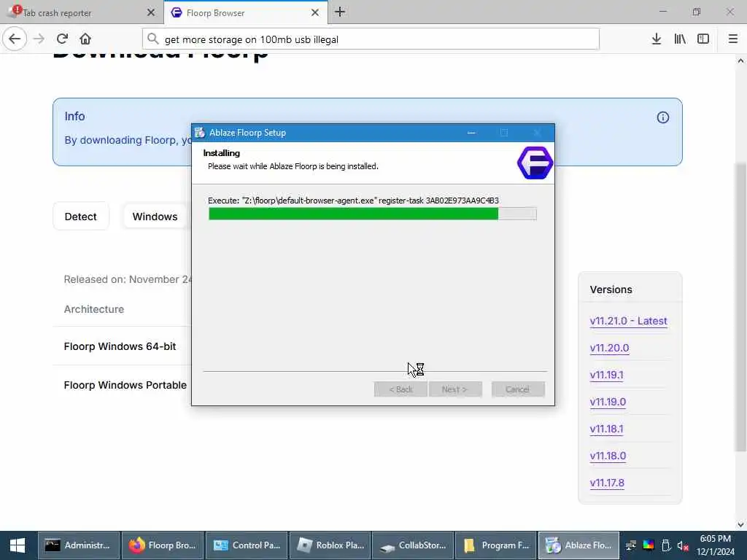Click the vertical page scrollbar thumb
Screen dimensions: 747x560
pyautogui.click(x=740, y=307)
